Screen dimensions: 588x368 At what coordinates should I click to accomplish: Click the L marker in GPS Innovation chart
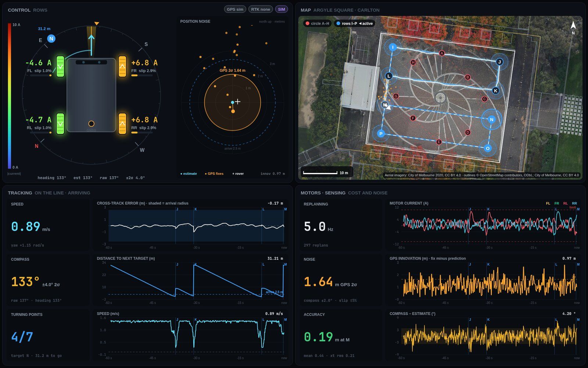pos(556,265)
